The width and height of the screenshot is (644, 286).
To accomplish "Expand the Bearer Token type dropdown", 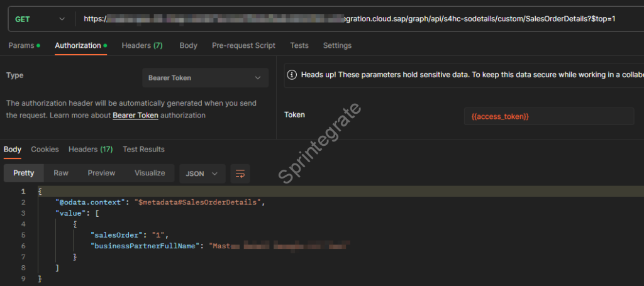I will [x=205, y=78].
